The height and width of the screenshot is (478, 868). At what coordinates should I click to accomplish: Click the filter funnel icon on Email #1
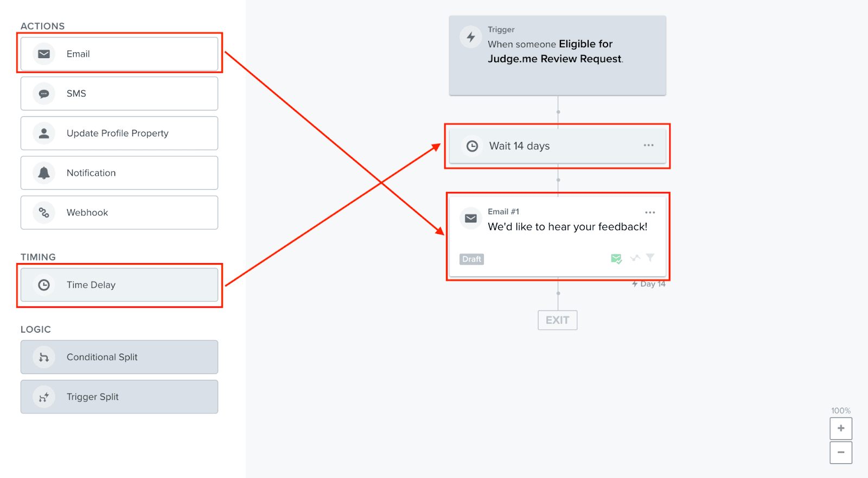pyautogui.click(x=650, y=258)
